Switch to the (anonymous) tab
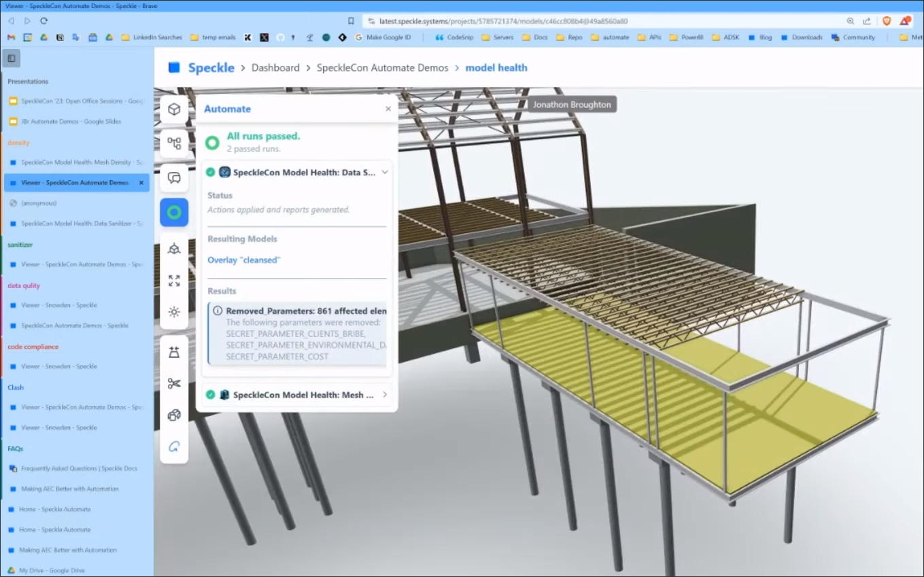This screenshot has height=577, width=924. [x=77, y=203]
